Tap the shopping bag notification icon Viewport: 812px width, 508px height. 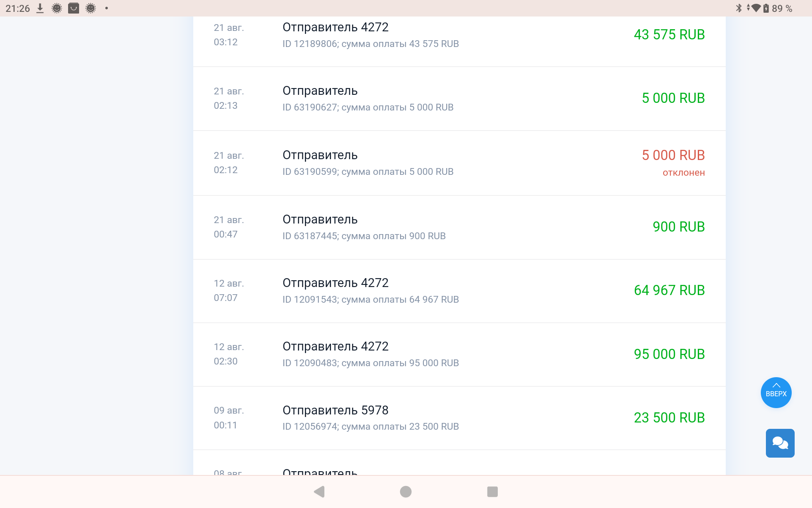pos(74,8)
